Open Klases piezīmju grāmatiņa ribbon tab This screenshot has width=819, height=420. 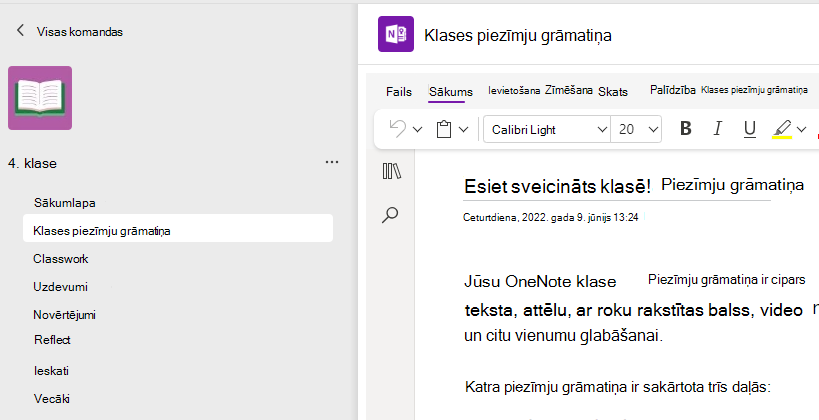pyautogui.click(x=754, y=90)
